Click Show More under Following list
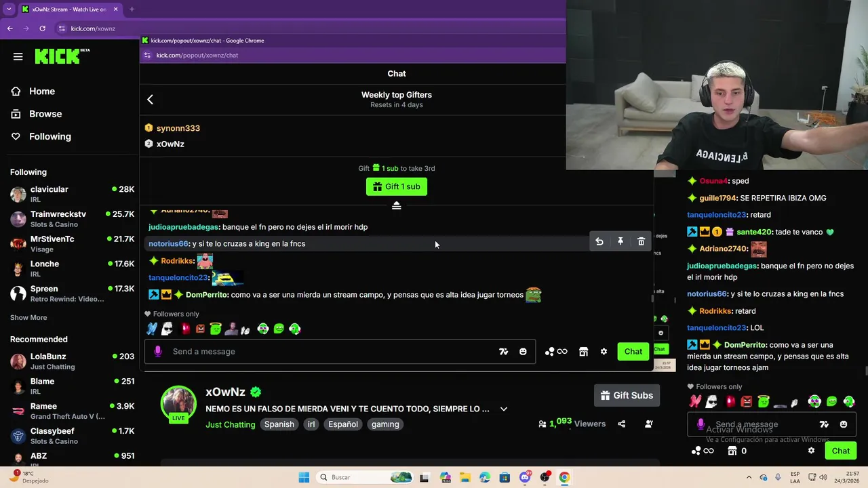Viewport: 868px width, 488px height. pyautogui.click(x=28, y=317)
